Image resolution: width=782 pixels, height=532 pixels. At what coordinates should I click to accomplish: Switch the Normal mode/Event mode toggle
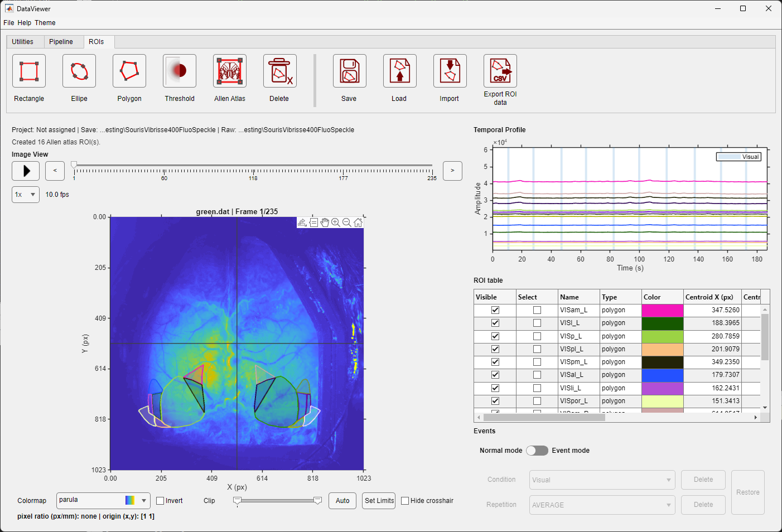point(537,451)
